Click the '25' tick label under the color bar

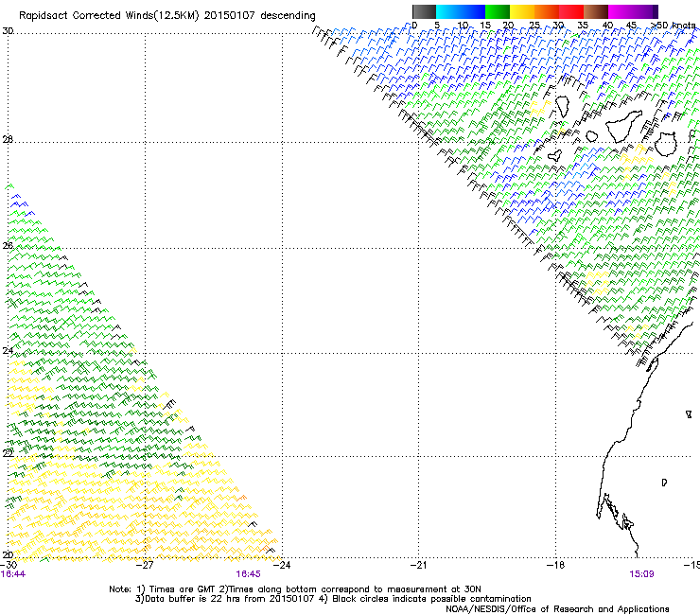click(534, 25)
